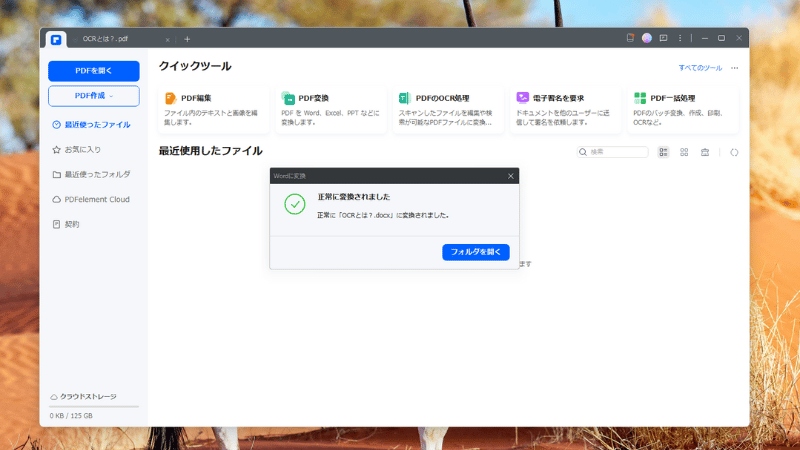Image resolution: width=800 pixels, height=450 pixels.
Task: Click the refresh icon in file list toolbar
Action: tap(734, 152)
